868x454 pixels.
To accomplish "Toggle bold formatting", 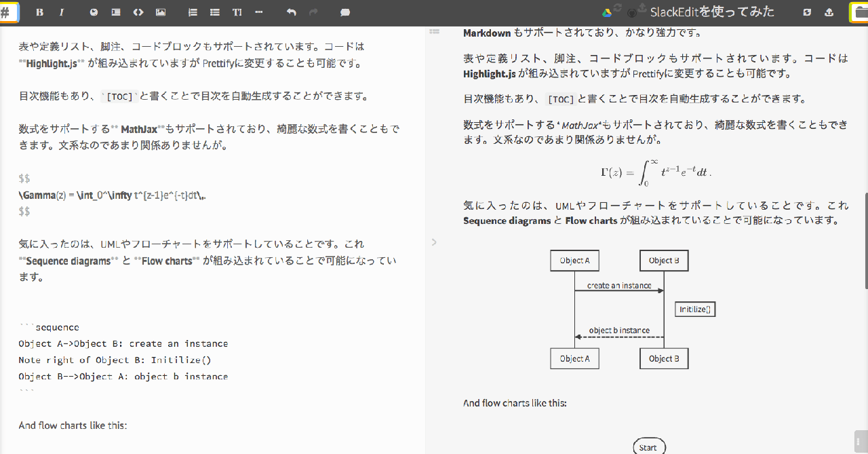I will (39, 12).
